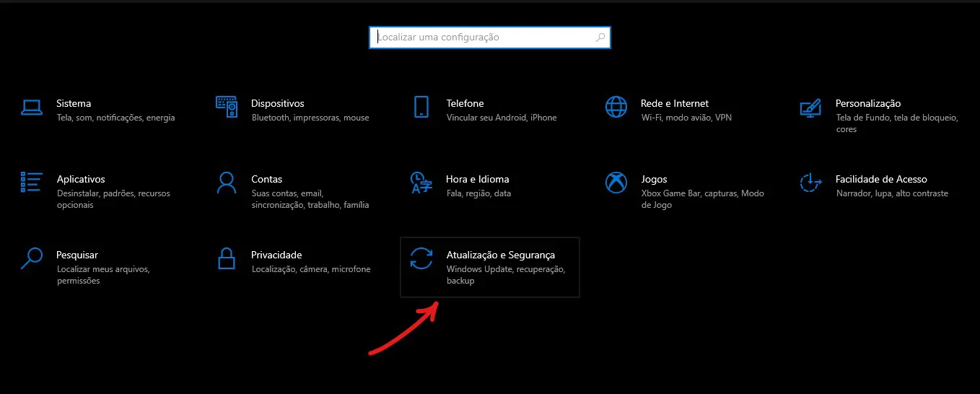Open the Aplicativos list icon
The height and width of the screenshot is (394, 980).
point(32,183)
